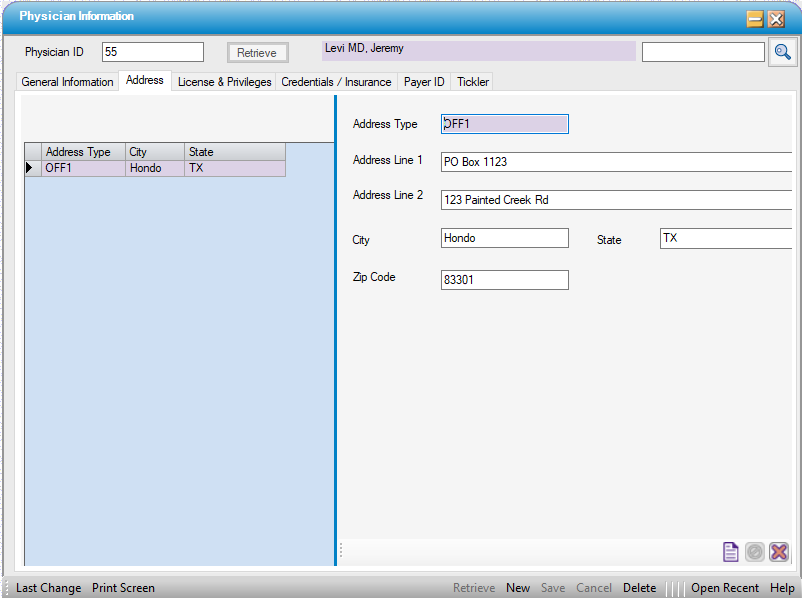Select the row pointer arrow beside OFF1
802x598 pixels.
pos(30,169)
